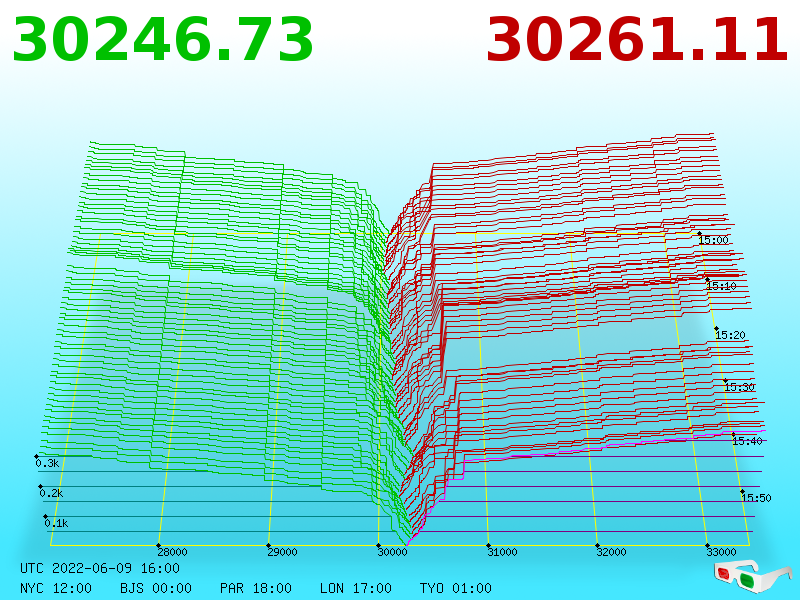Select the 30000 price axis label
This screenshot has height=600, width=800.
pyautogui.click(x=392, y=552)
